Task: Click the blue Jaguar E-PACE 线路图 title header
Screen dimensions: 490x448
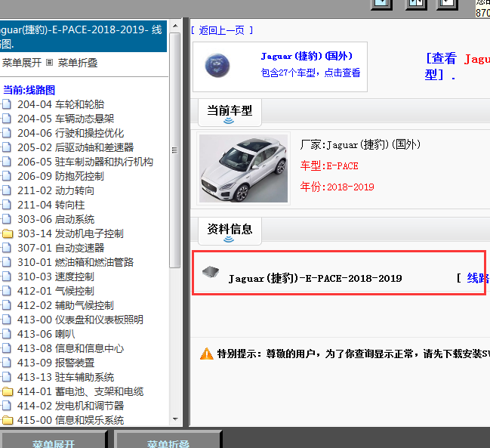Action: [83, 36]
